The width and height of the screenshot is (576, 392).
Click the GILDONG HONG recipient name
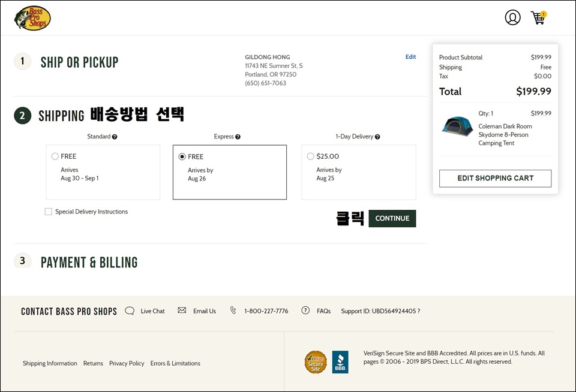268,58
